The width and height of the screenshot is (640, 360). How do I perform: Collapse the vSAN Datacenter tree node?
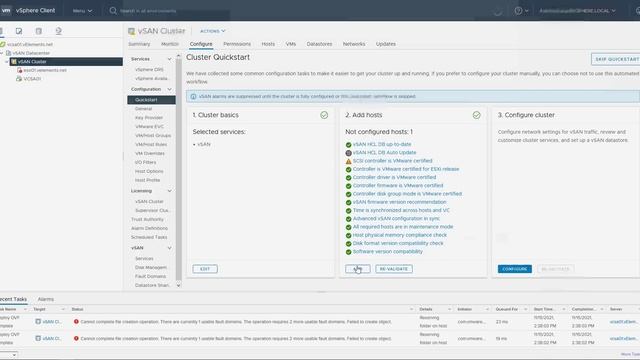(x=2, y=53)
